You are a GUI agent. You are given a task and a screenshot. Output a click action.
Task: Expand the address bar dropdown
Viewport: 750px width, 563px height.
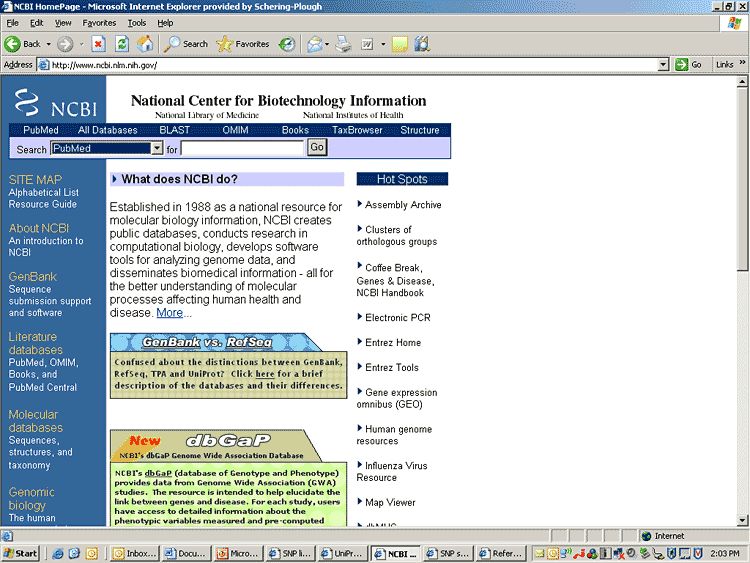[663, 65]
